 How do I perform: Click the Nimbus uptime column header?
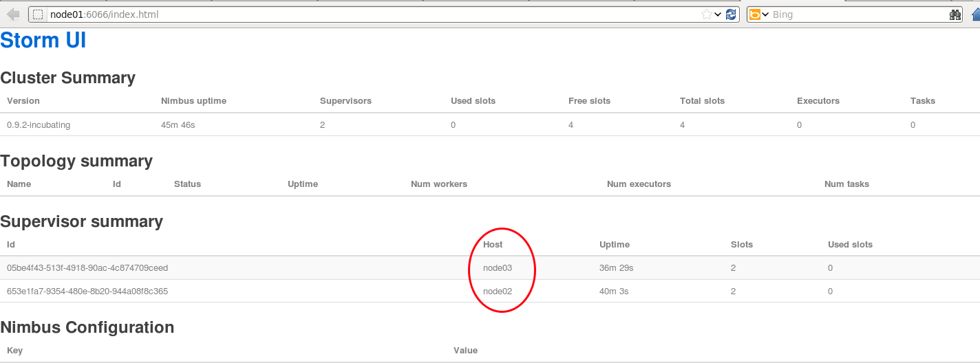point(193,101)
